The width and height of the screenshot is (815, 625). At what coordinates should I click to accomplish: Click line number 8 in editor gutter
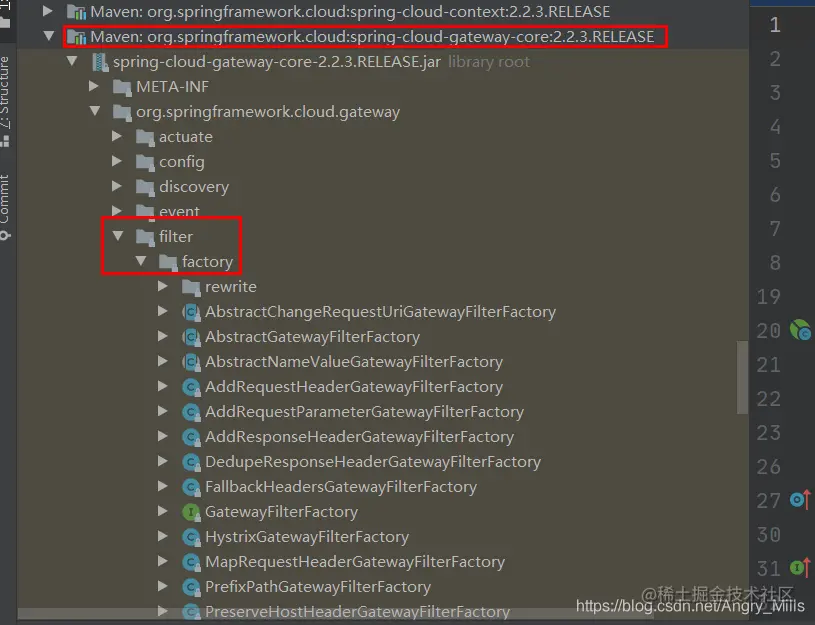(x=775, y=262)
